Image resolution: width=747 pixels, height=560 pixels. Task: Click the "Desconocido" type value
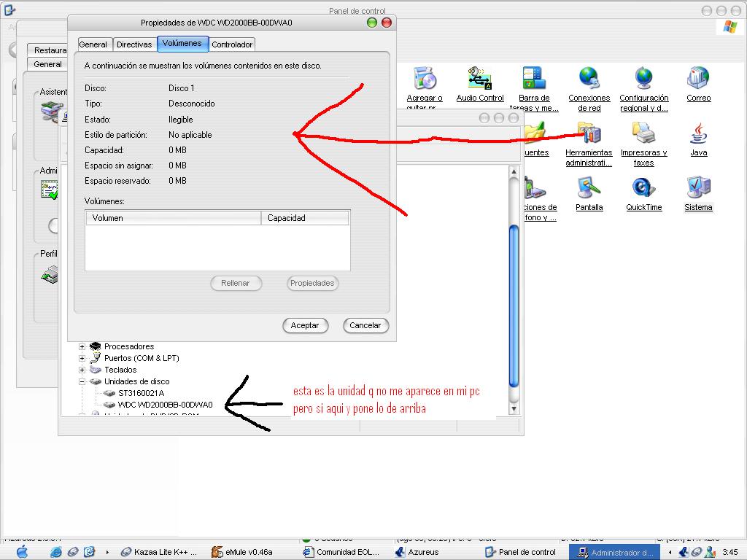192,104
